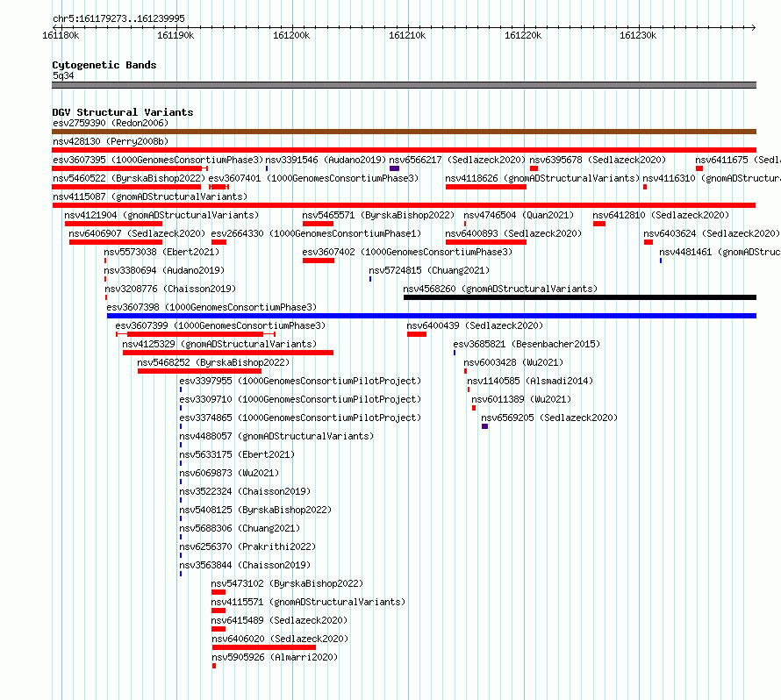Click nsv4125329 (gnomADStructuralVariants) label
Viewport: 781px width, 700px height.
(219, 344)
